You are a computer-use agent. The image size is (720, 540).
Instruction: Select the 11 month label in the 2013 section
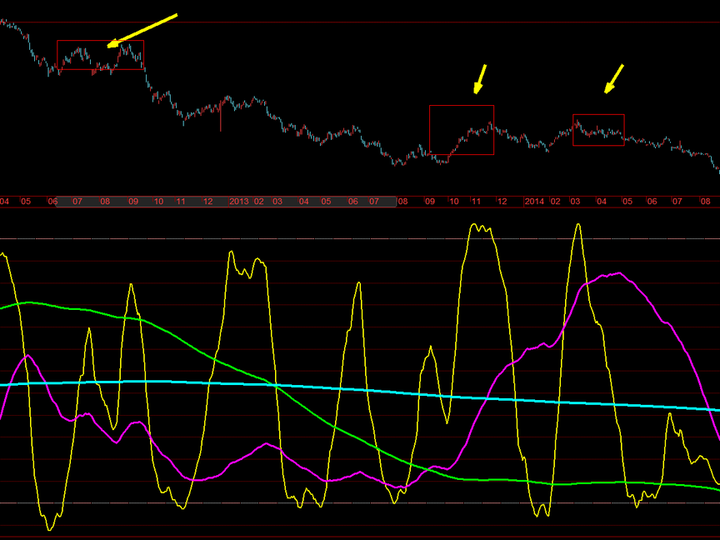476,202
